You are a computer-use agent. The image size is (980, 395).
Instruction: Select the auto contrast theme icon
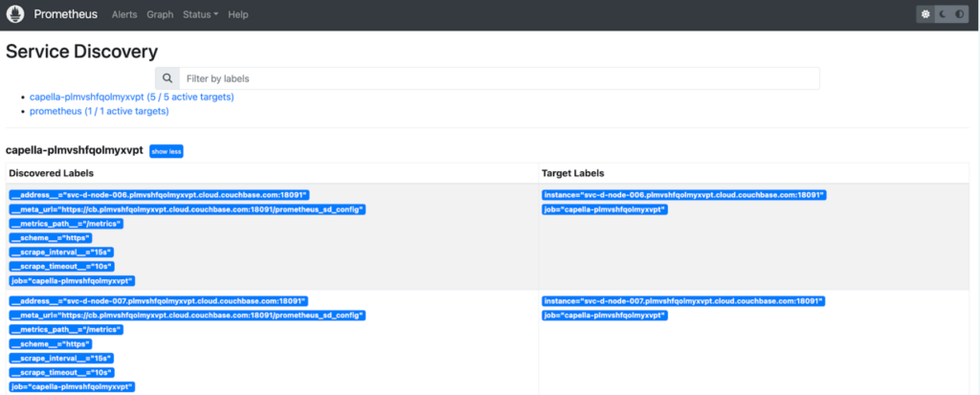pyautogui.click(x=959, y=14)
